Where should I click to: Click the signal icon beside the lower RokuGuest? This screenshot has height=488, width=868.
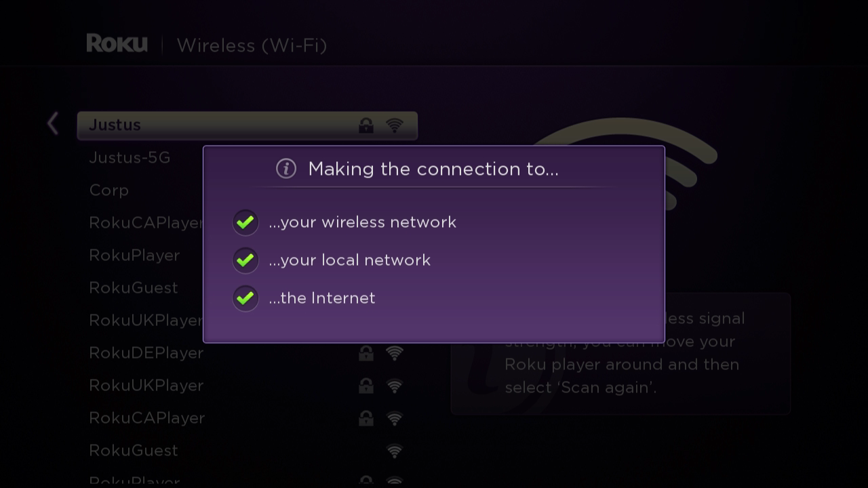click(395, 451)
